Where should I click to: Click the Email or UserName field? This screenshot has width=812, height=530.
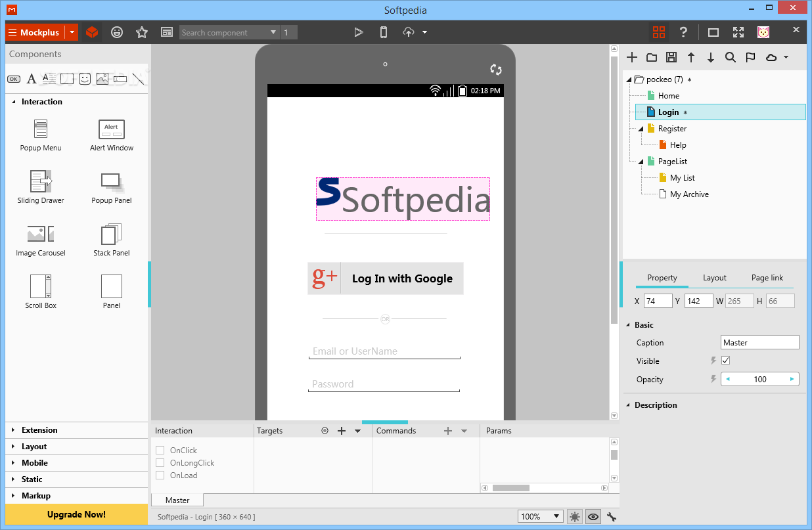pyautogui.click(x=384, y=352)
